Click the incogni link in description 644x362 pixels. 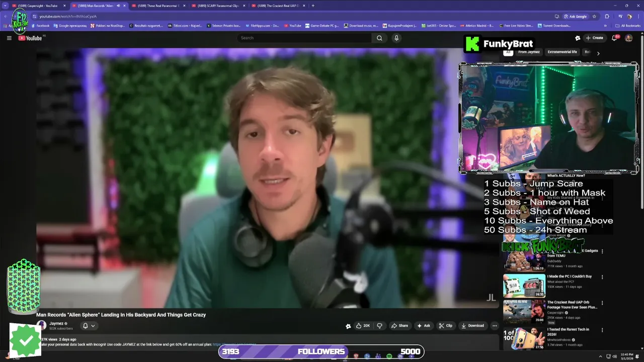coord(234,345)
